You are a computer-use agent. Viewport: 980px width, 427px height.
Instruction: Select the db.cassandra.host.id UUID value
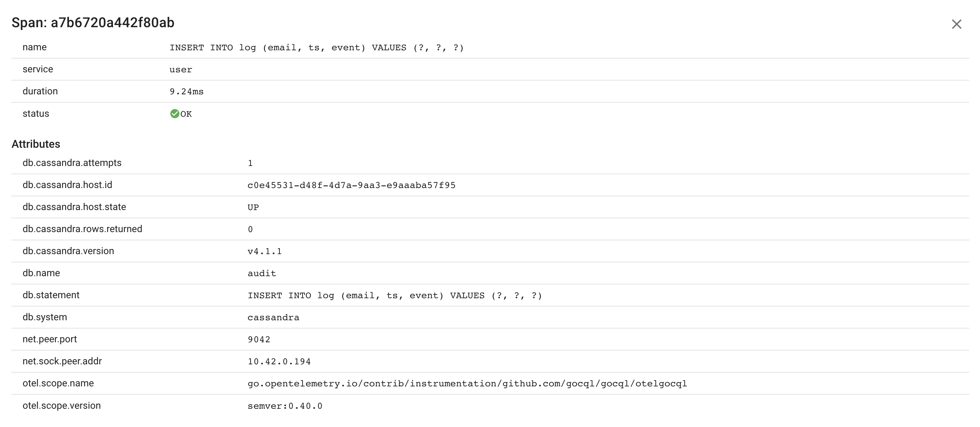tap(351, 185)
